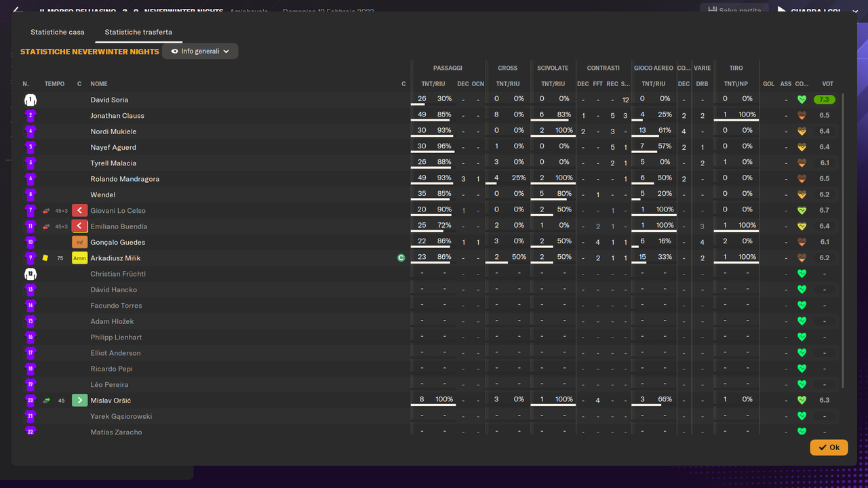Click the PASSAGGI group header

coord(448,68)
